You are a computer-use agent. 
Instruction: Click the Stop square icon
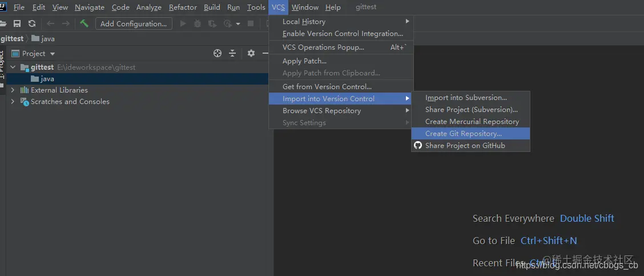(251, 24)
